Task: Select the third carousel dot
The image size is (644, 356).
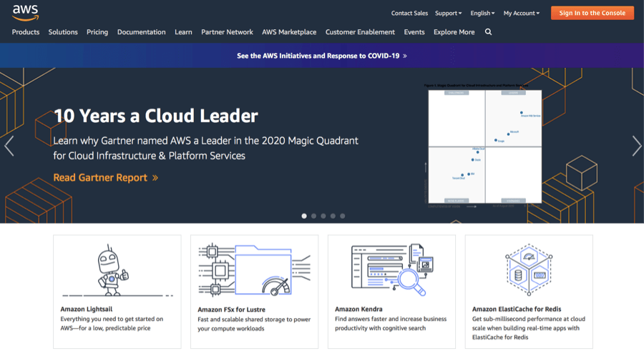Action: (x=323, y=216)
